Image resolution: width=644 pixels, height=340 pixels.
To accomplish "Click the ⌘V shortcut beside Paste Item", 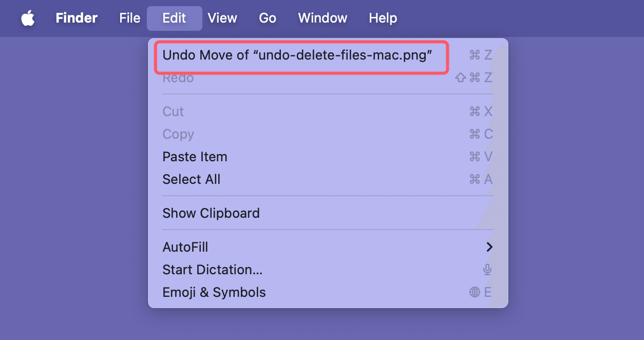I will 481,157.
